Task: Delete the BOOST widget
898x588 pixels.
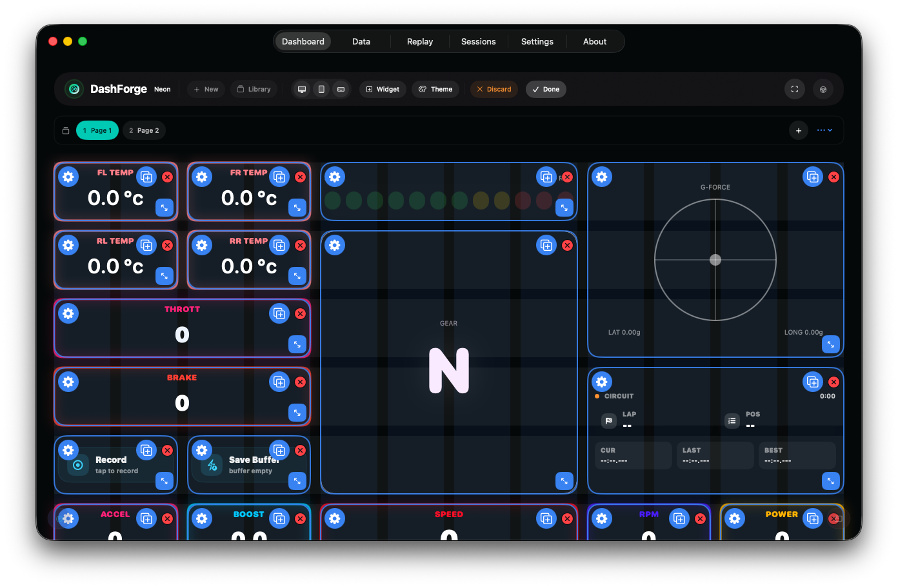Action: pos(300,518)
